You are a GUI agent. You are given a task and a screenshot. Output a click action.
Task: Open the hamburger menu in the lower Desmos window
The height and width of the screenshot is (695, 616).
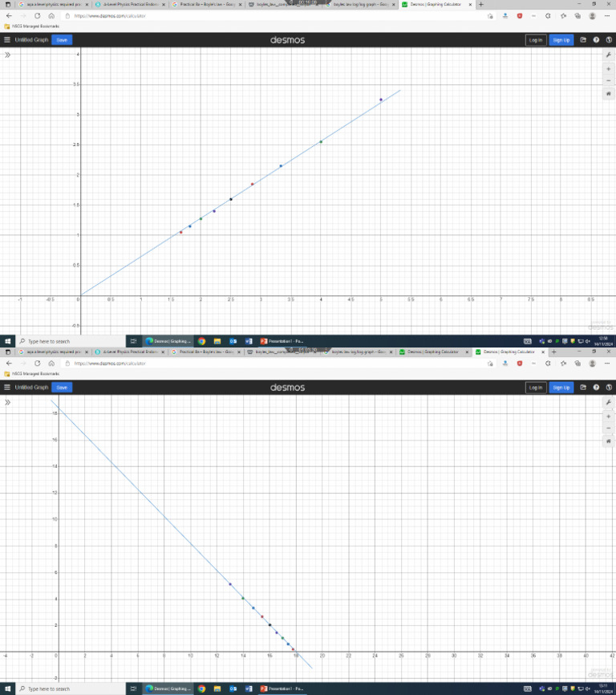[x=7, y=388]
